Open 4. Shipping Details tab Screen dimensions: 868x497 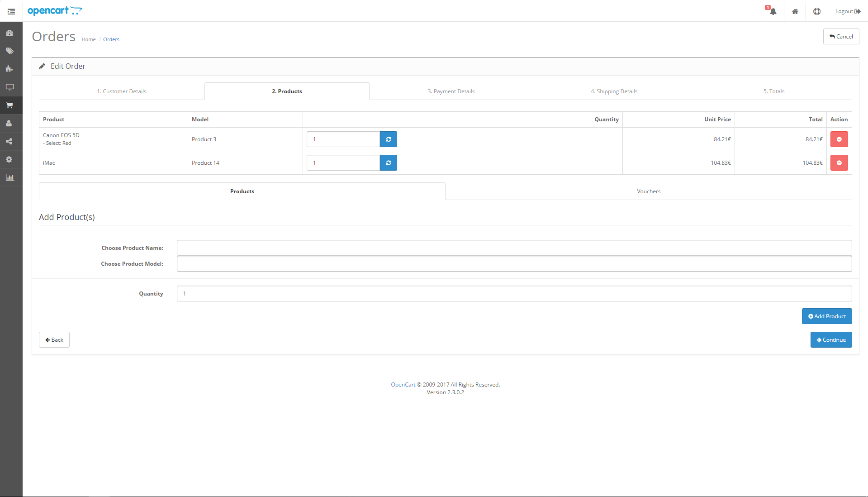click(614, 91)
